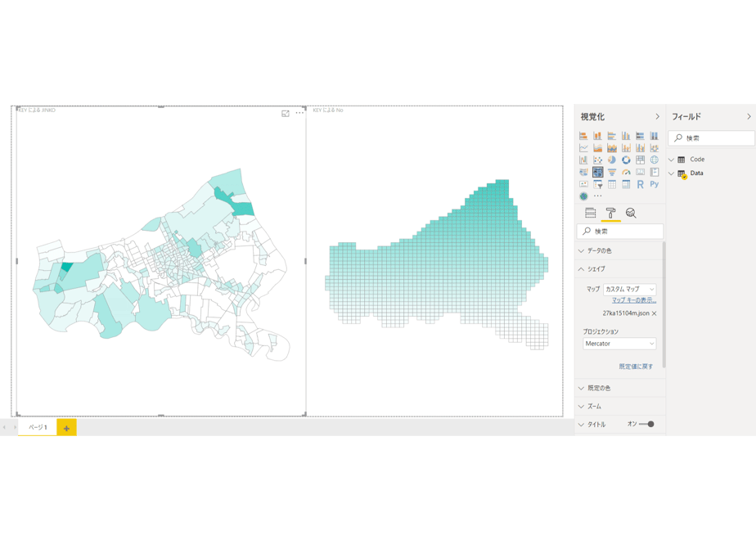Select the Python (Py) visual

click(655, 184)
